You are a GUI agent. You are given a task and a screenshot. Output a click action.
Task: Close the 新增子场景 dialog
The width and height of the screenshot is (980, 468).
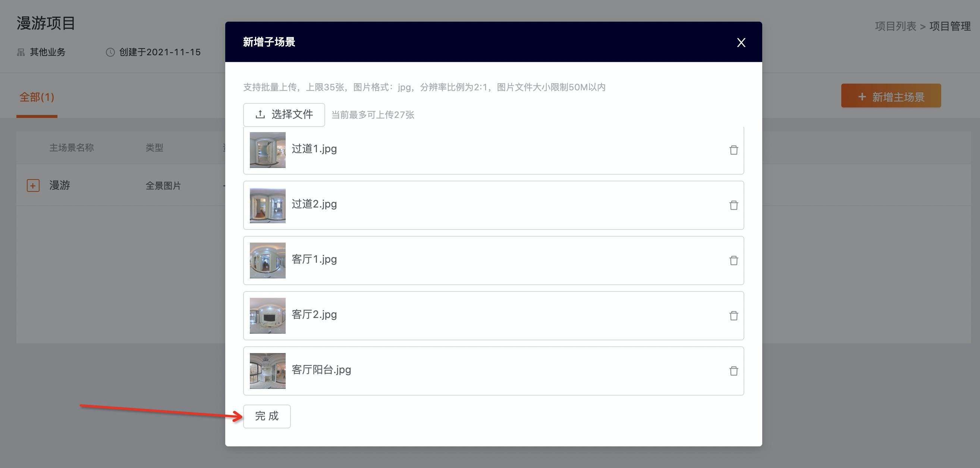click(741, 42)
